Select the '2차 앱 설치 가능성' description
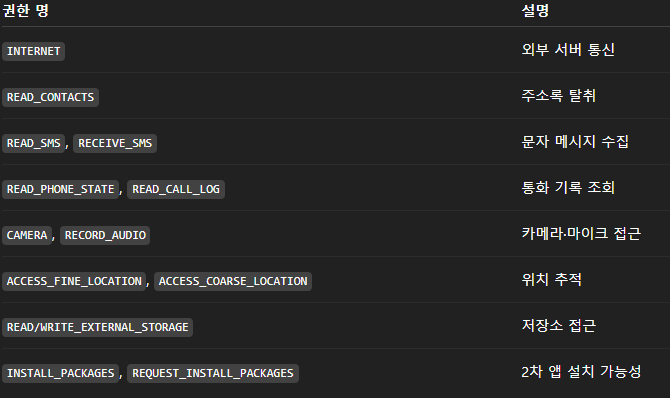670x398 pixels. [581, 371]
